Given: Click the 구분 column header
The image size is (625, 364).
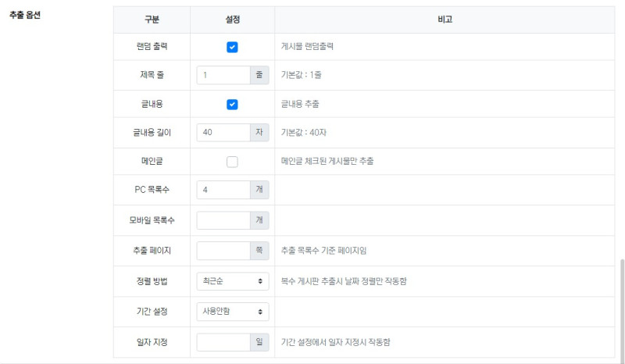Looking at the screenshot, I should 152,19.
